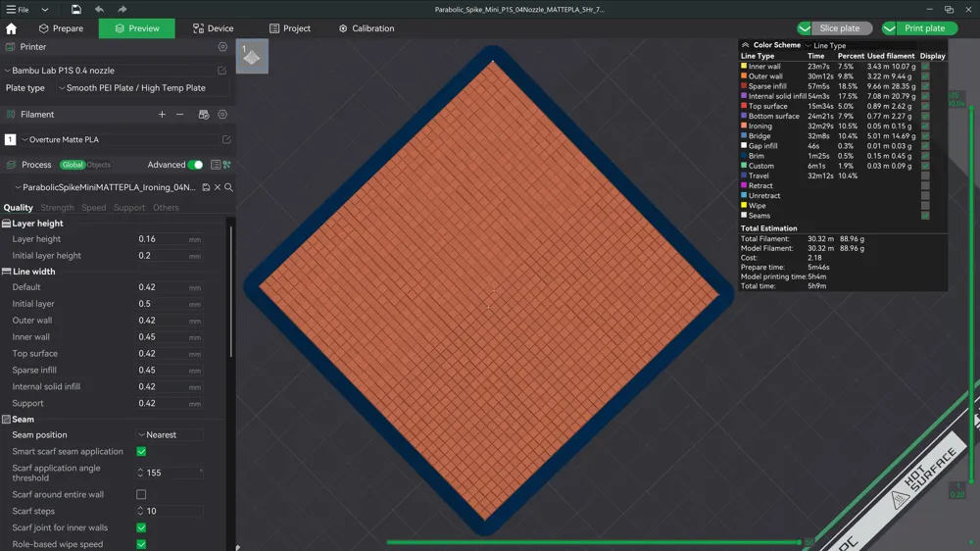Edit Overture Matte PLA filament preset
980x551 pixels.
(226, 139)
